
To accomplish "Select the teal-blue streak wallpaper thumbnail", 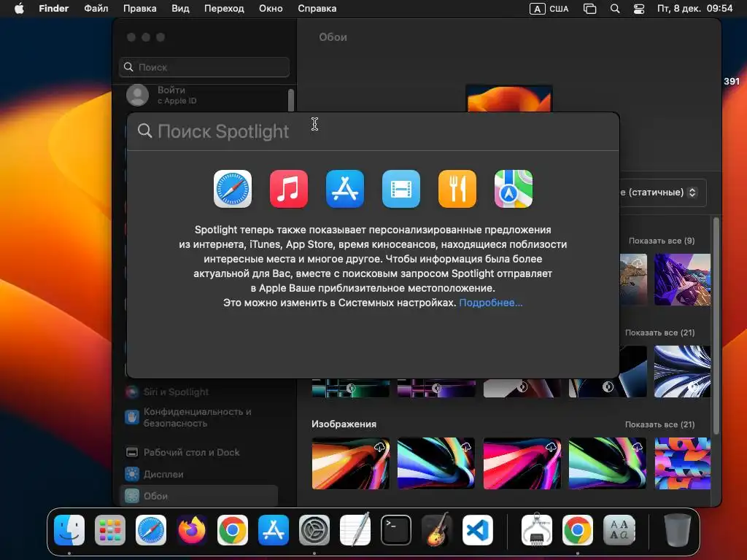I will tap(436, 463).
